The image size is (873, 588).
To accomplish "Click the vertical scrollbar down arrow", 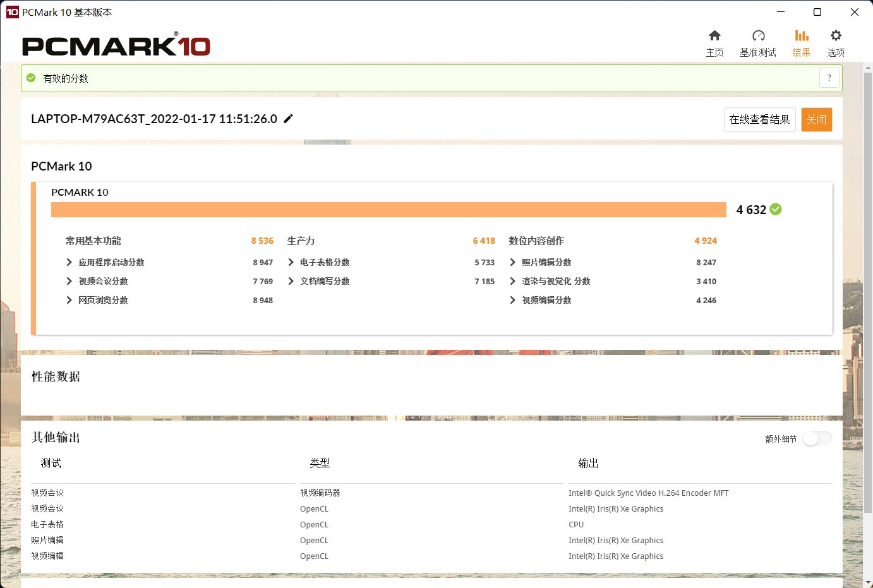I will pyautogui.click(x=868, y=582).
